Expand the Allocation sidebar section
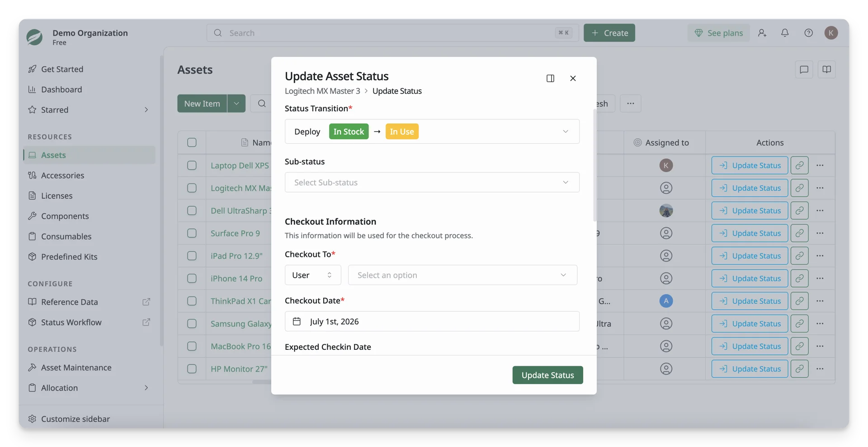 click(x=146, y=388)
